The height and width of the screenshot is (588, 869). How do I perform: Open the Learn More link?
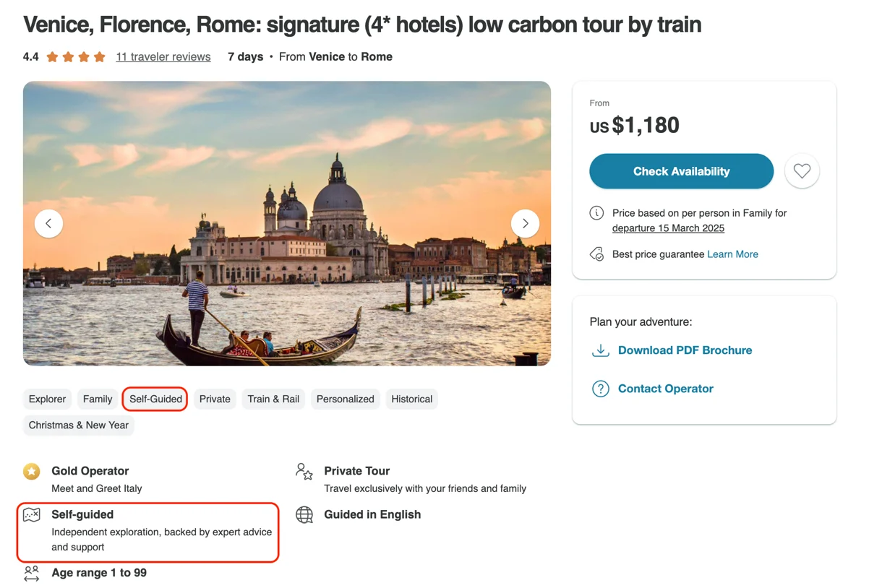point(732,254)
